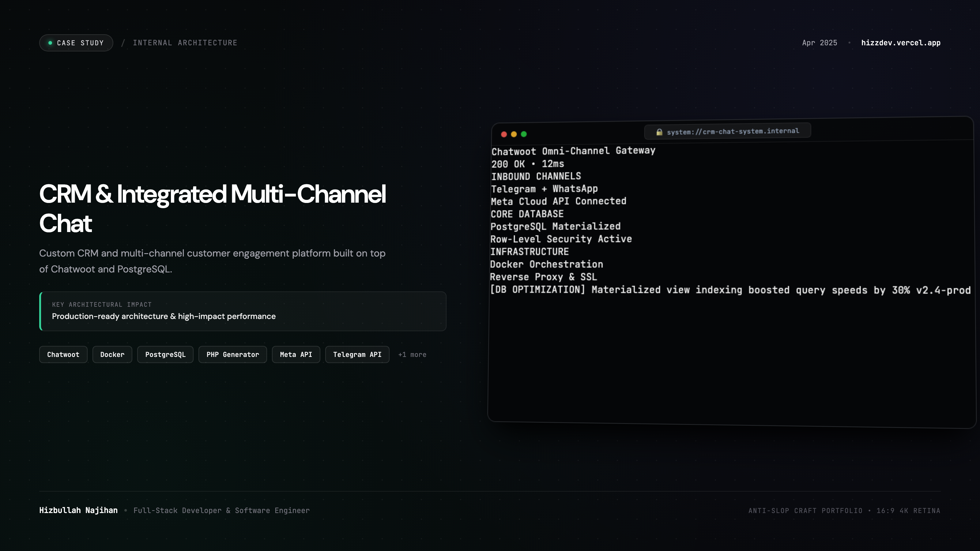The width and height of the screenshot is (980, 551).
Task: Click the 'ANTI-SLOP CRAFT PORTFOLIO' footer label
Action: click(805, 511)
